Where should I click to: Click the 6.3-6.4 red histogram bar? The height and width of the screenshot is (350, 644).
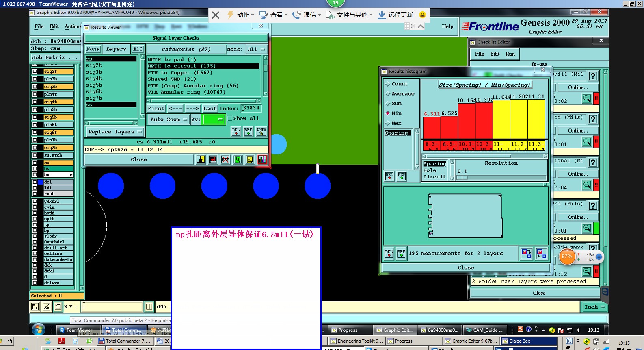[x=431, y=128]
